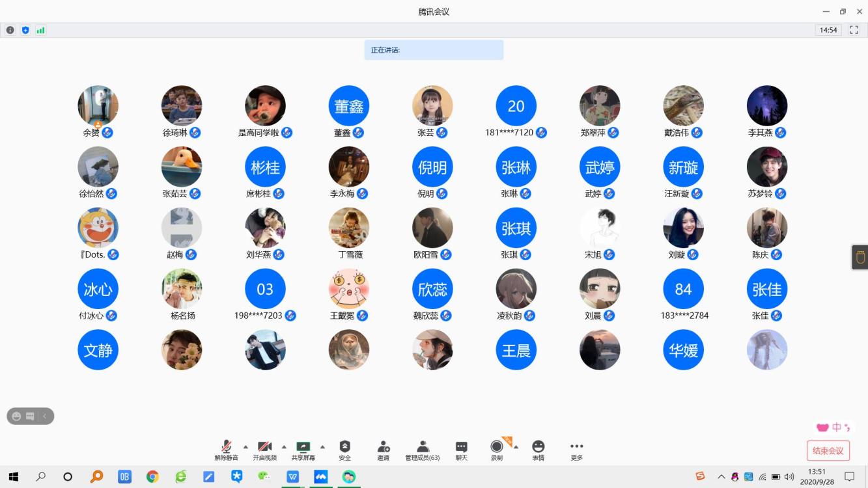Image resolution: width=868 pixels, height=488 pixels.
Task: Open WeChat from Windows taskbar
Action: [x=264, y=477]
